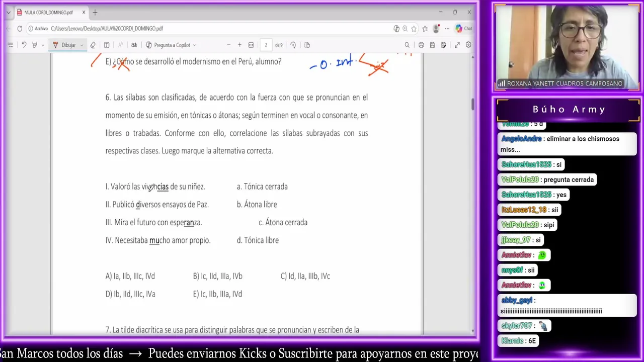Click 'a. Tónica cerrada' text

pos(262,187)
